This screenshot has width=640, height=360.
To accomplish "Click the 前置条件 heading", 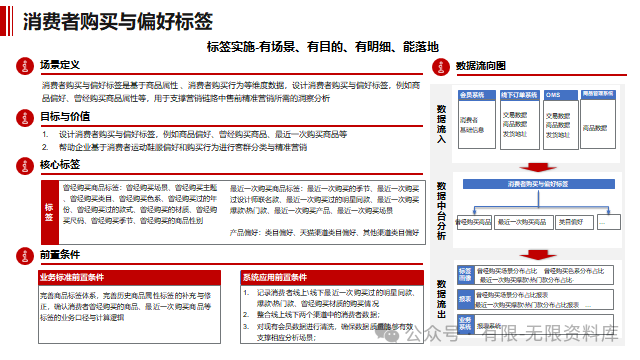I will pyautogui.click(x=60, y=255).
